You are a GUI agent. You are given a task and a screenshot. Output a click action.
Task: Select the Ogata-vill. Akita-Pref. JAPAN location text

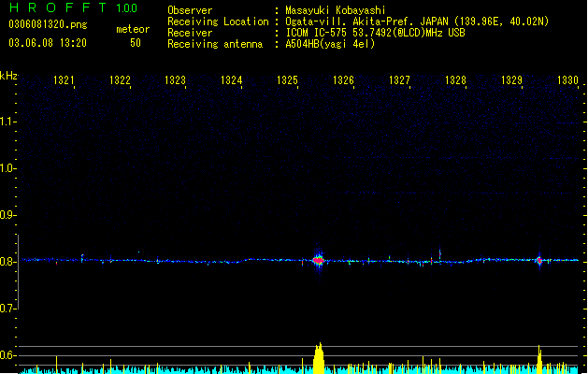pyautogui.click(x=417, y=22)
